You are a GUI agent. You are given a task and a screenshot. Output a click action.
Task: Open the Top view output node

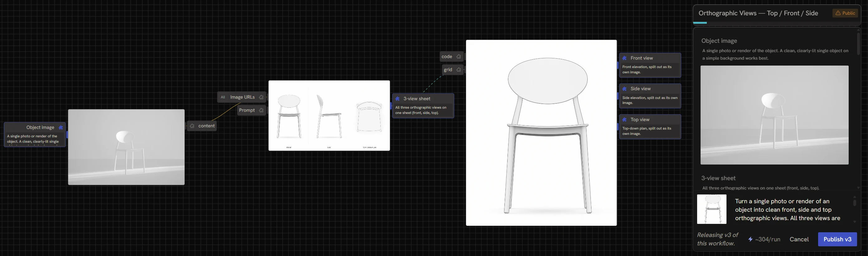click(x=650, y=127)
